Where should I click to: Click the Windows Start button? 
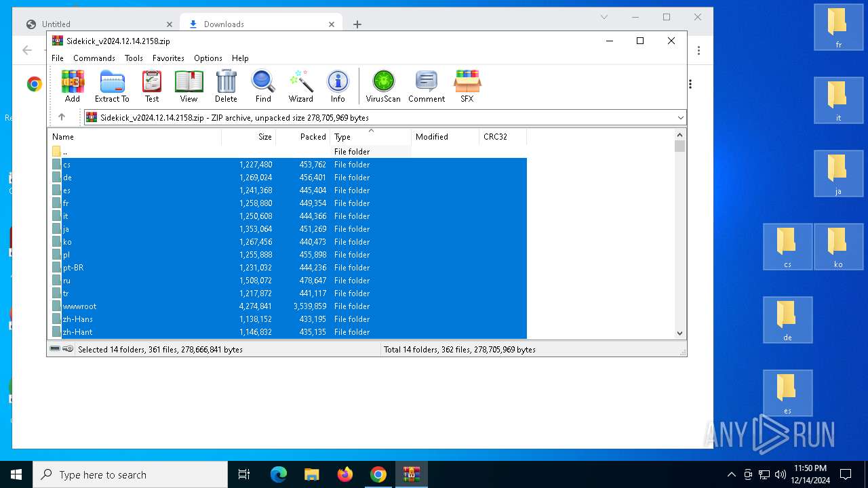coord(16,474)
